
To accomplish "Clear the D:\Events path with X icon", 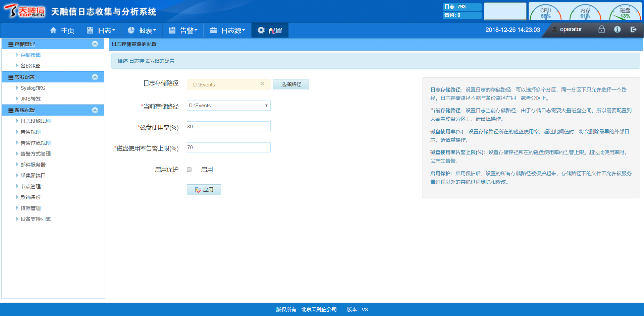I will point(262,84).
